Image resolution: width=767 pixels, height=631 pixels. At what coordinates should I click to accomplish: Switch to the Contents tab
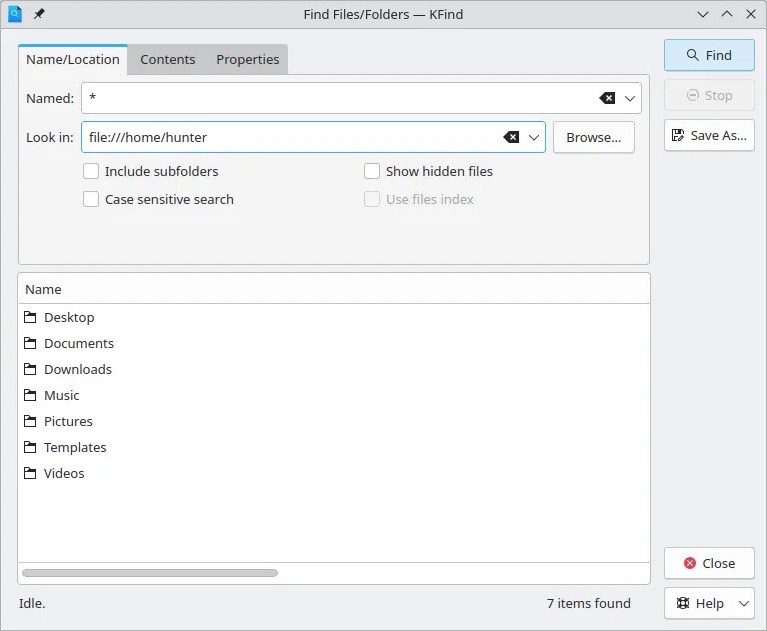tap(167, 59)
